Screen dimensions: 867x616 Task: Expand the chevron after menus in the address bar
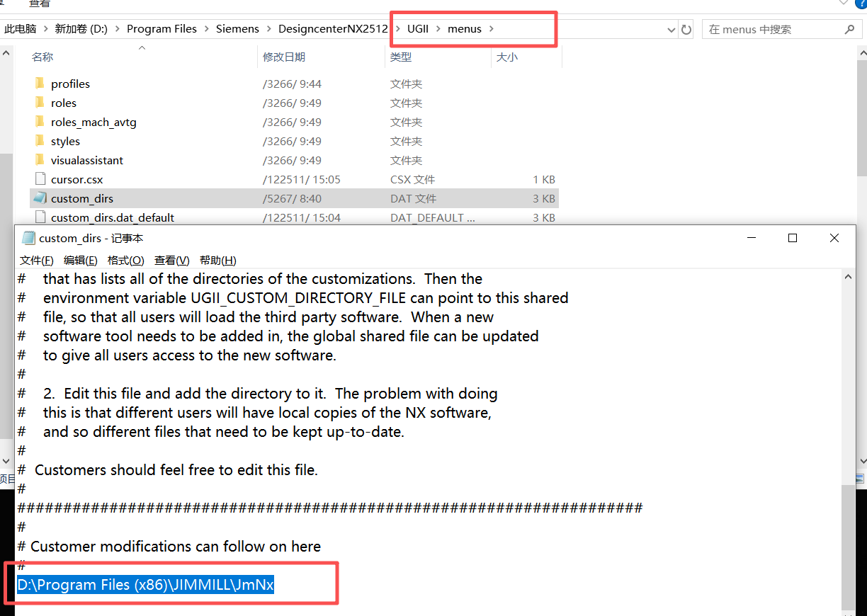[492, 29]
